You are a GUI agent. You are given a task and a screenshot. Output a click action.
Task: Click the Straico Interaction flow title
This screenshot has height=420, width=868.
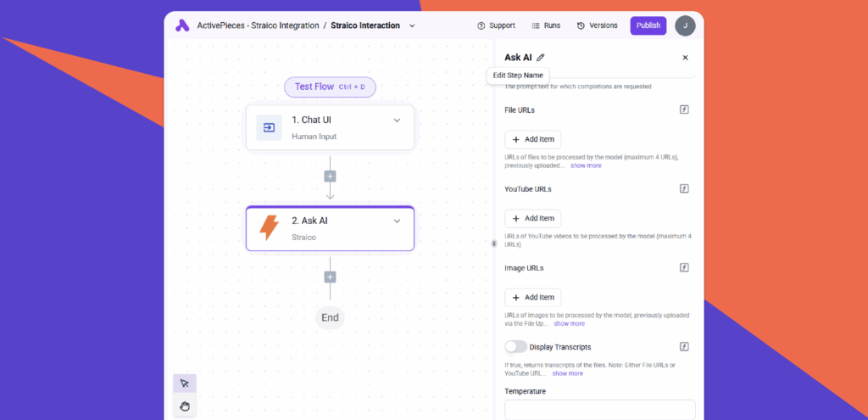pyautogui.click(x=365, y=25)
